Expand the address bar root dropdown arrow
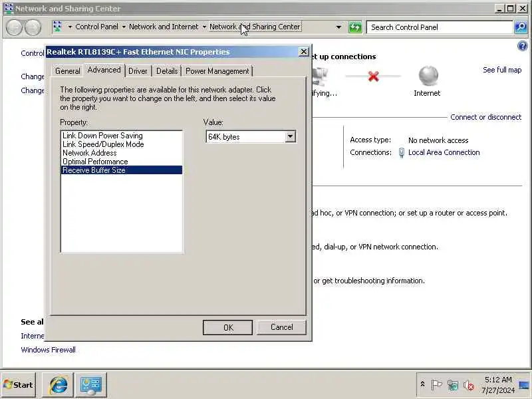The width and height of the screenshot is (532, 399). click(70, 27)
